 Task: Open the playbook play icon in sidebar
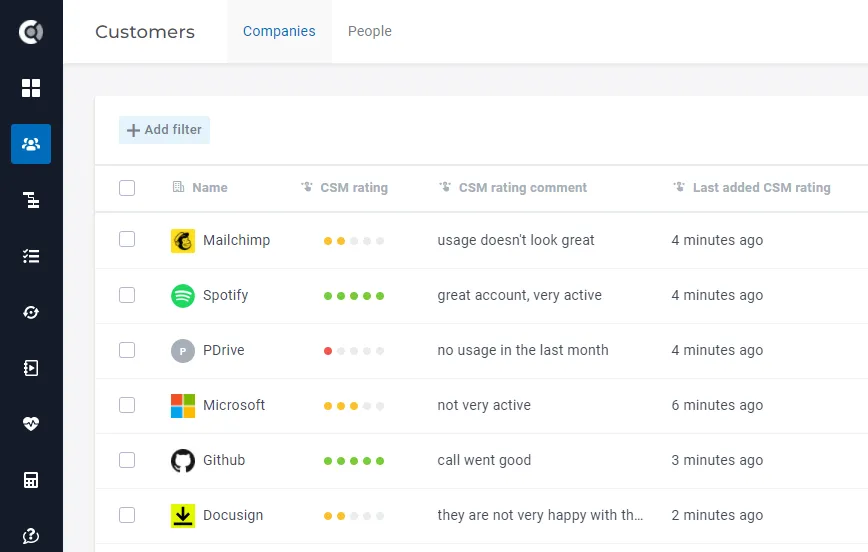click(31, 368)
